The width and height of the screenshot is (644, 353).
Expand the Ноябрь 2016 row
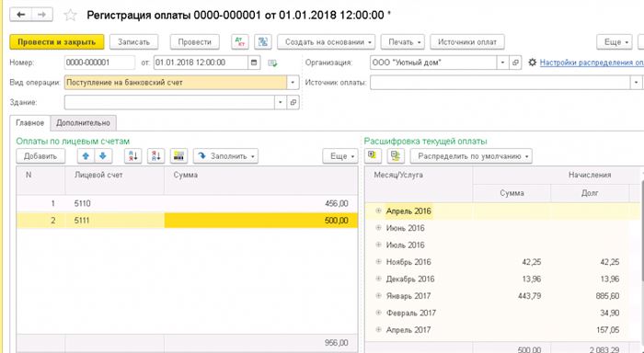pos(378,262)
